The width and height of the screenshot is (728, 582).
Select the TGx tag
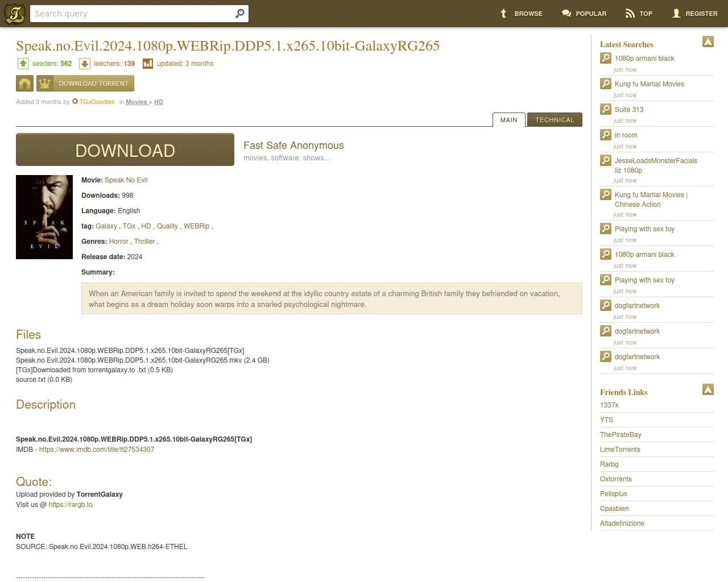(x=129, y=226)
